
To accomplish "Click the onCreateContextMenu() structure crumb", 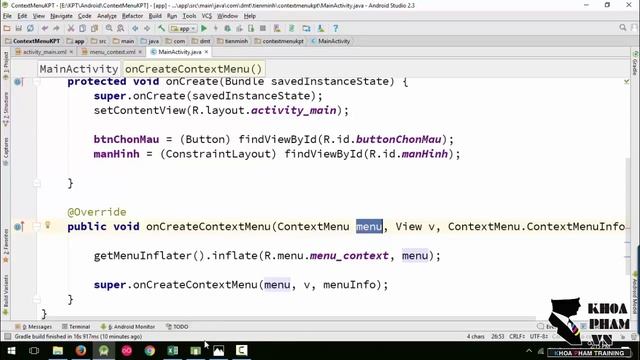I will click(193, 69).
